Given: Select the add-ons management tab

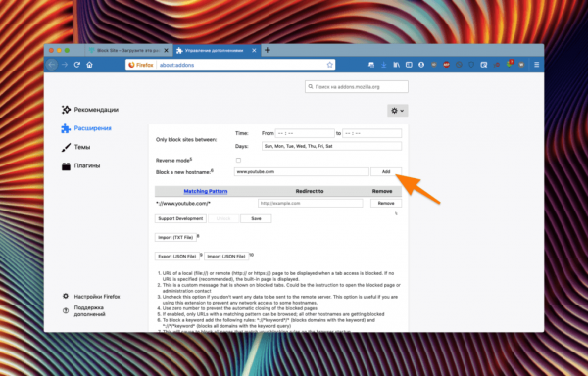Looking at the screenshot, I should (216, 50).
